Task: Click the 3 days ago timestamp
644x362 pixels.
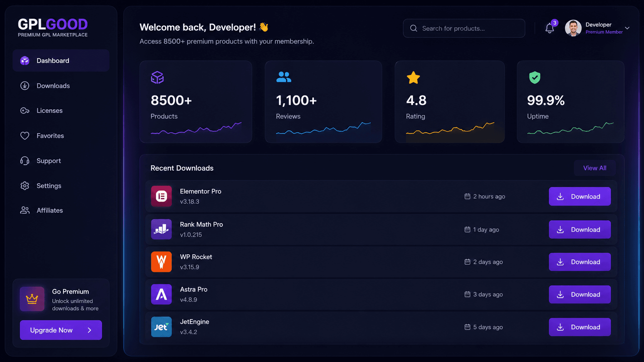Action: coord(488,294)
